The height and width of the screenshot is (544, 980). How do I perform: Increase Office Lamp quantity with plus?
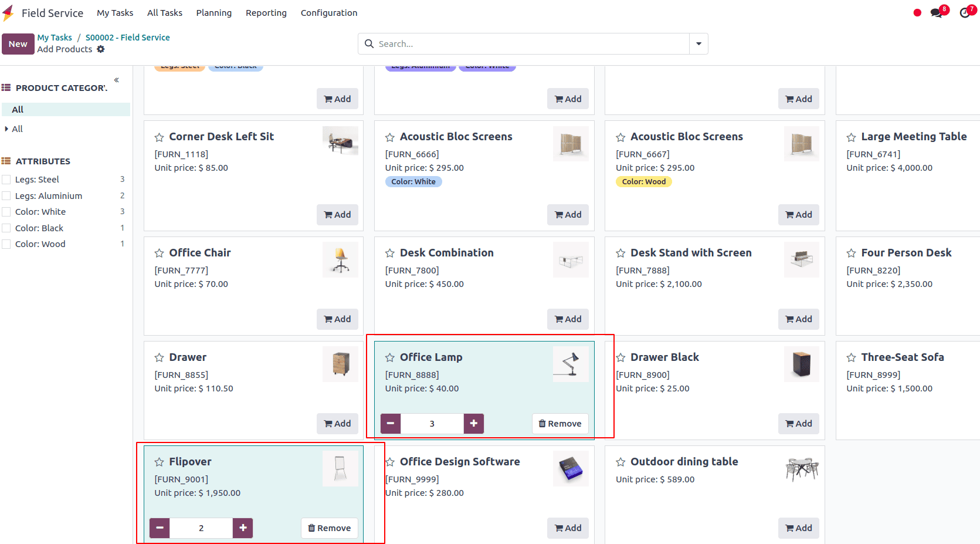pyautogui.click(x=474, y=423)
